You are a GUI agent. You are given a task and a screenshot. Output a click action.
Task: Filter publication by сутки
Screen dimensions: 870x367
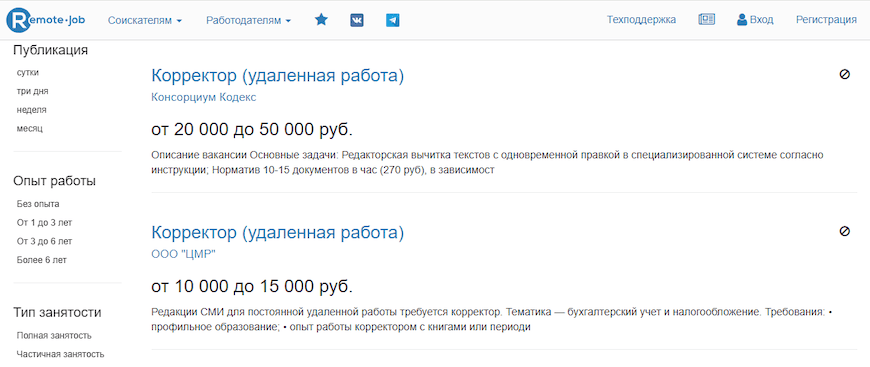click(28, 73)
